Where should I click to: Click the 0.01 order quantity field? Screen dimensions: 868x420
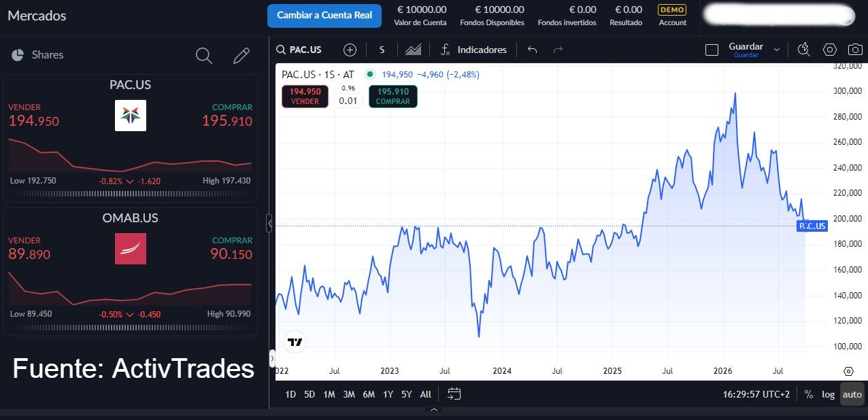(348, 101)
